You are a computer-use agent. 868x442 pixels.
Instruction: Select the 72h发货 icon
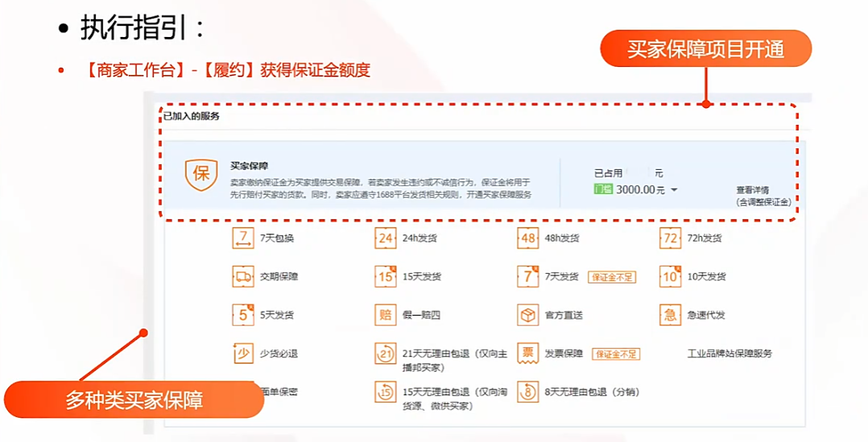tap(670, 238)
